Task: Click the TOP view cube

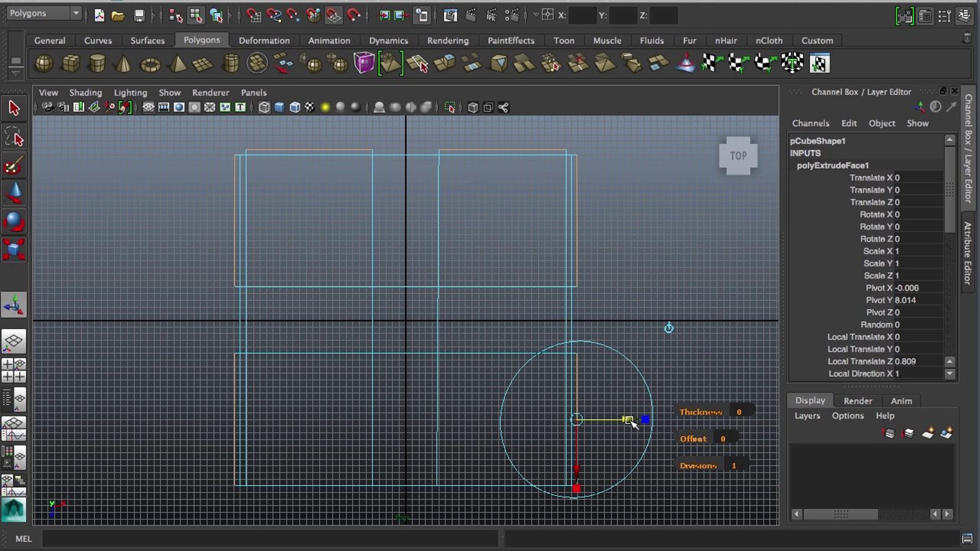Action: (738, 156)
